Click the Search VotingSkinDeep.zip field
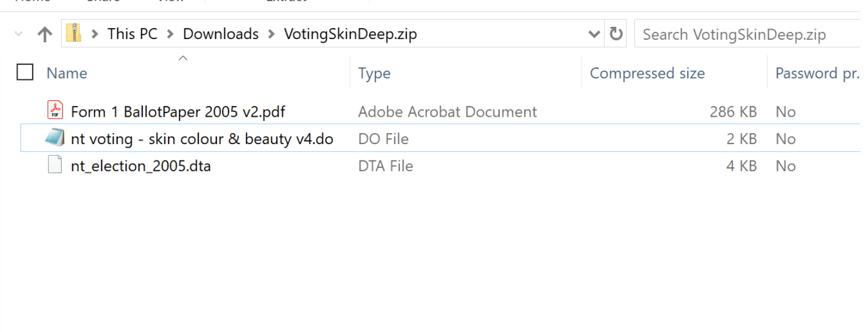This screenshot has height=332, width=868. click(747, 34)
